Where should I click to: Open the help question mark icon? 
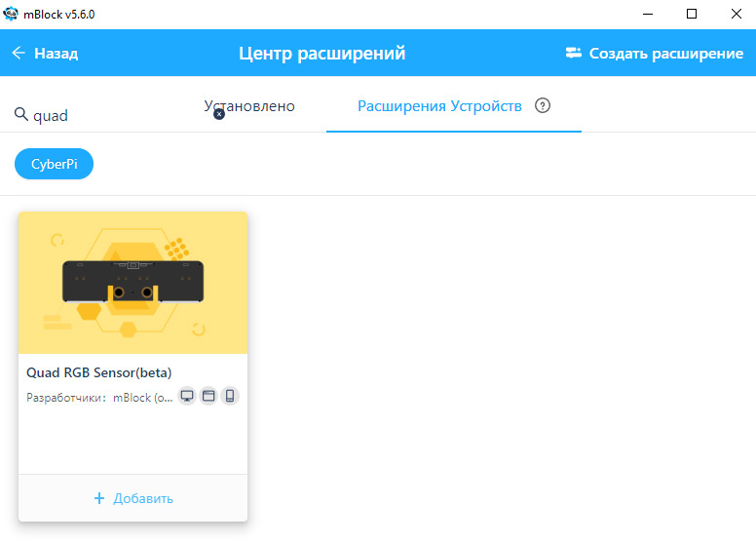tap(543, 105)
